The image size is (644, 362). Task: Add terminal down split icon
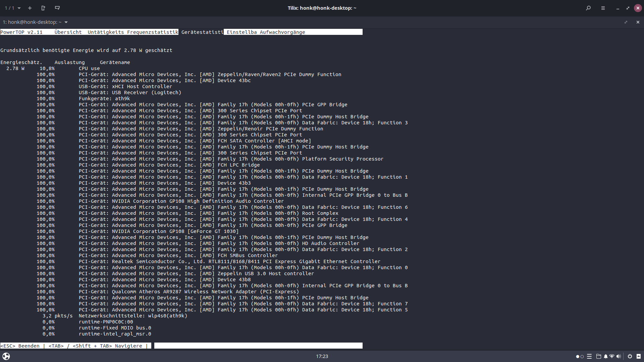tap(57, 8)
